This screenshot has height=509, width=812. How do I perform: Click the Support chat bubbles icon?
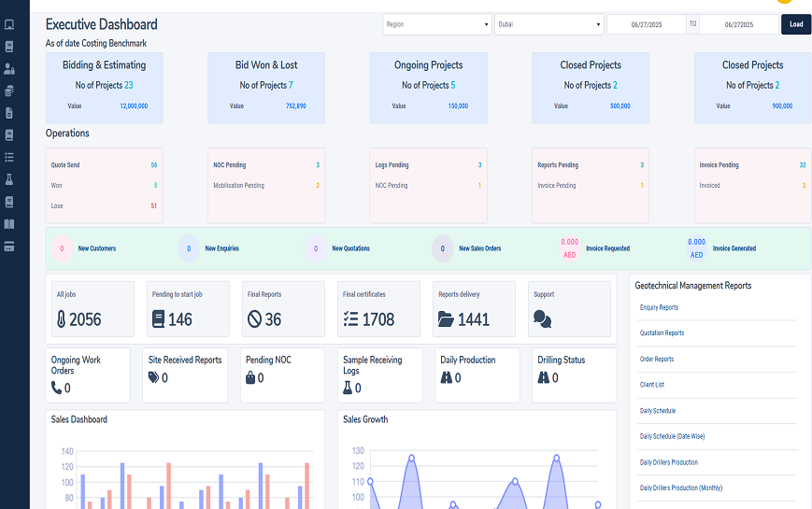tap(542, 319)
